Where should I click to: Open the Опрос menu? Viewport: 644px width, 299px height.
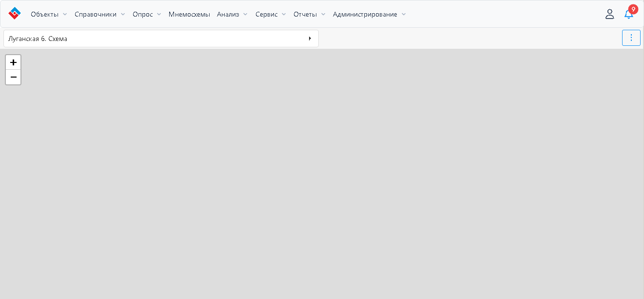pos(147,14)
